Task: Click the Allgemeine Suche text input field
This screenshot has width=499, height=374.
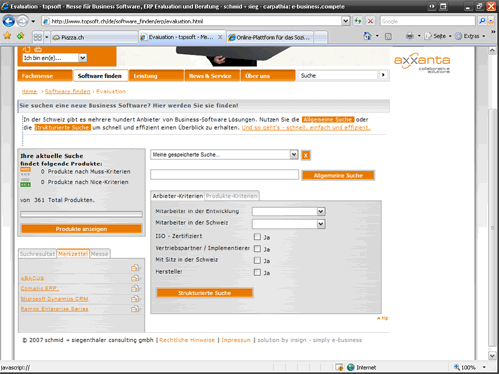Action: 224,175
